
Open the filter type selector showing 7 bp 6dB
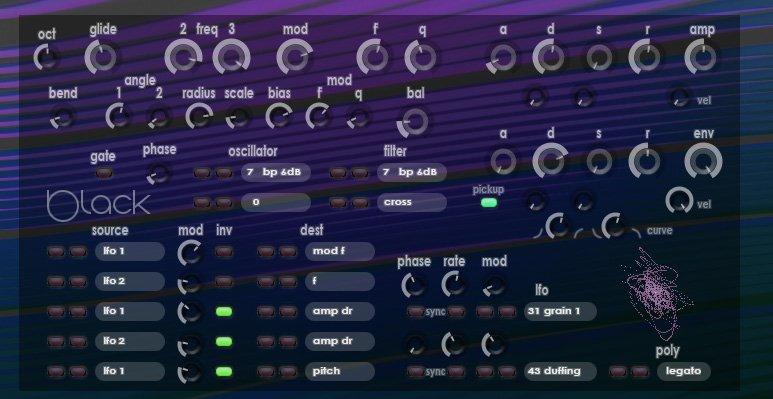pyautogui.click(x=412, y=173)
